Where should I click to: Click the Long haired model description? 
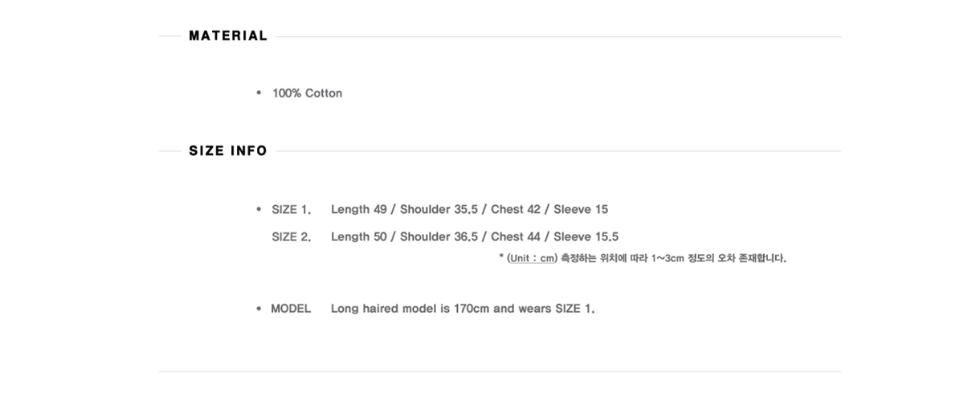(463, 309)
